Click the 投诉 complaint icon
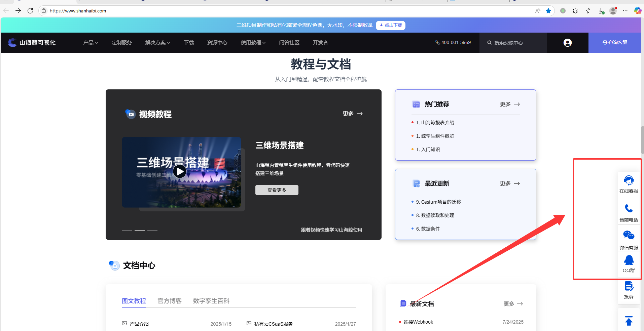This screenshot has height=331, width=644. click(x=629, y=286)
